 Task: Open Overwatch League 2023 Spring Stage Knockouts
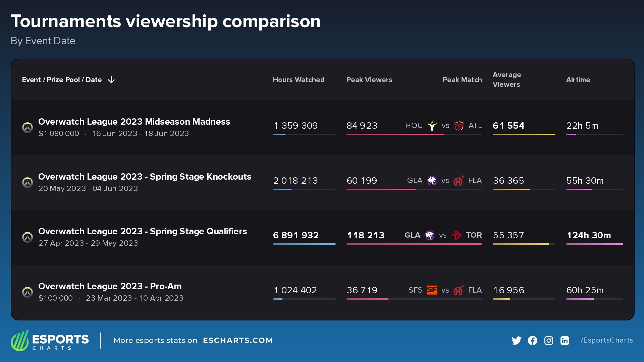point(145,177)
